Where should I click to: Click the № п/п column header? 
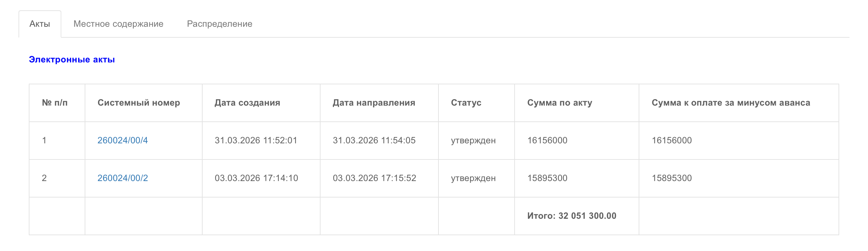click(x=55, y=103)
